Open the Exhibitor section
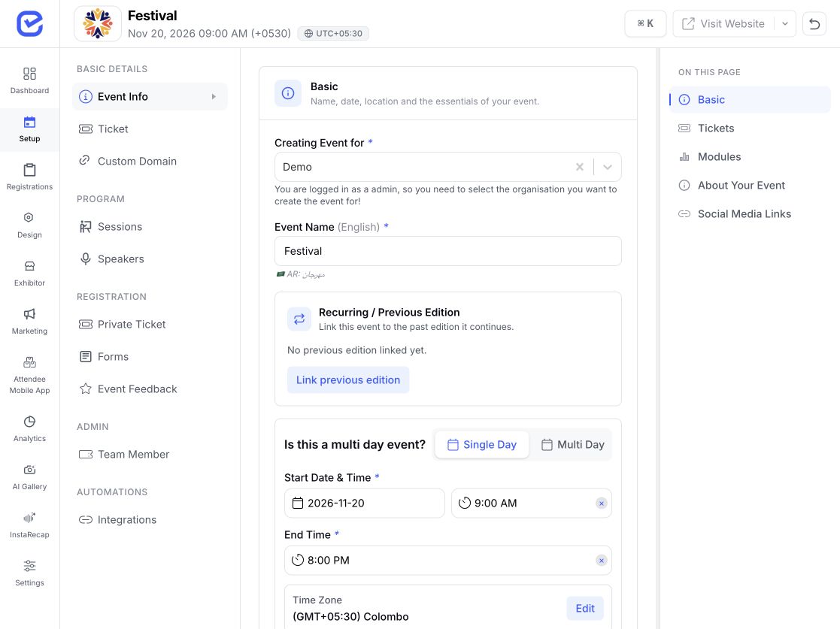The width and height of the screenshot is (840, 629). tap(29, 274)
